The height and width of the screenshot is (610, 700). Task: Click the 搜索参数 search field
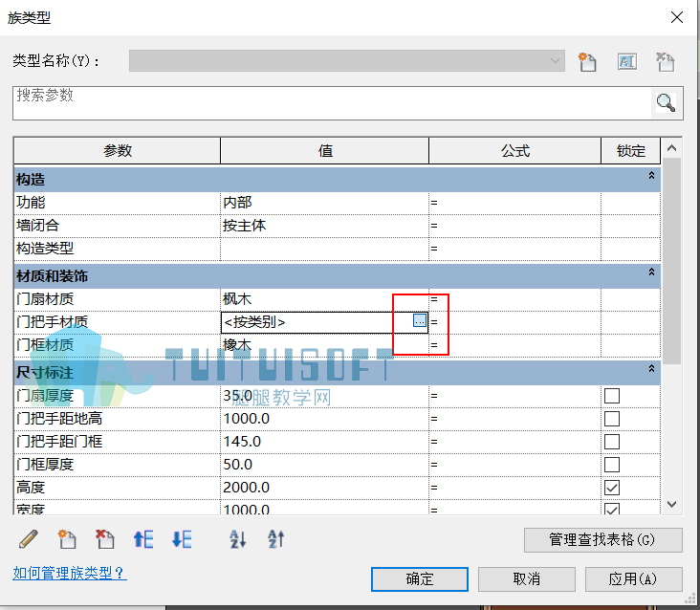[x=332, y=103]
